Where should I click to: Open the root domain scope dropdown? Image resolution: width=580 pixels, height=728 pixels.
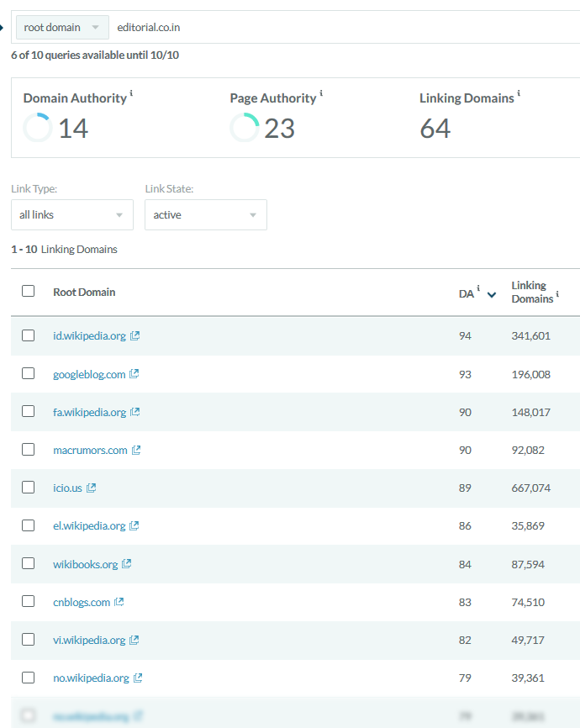point(63,28)
